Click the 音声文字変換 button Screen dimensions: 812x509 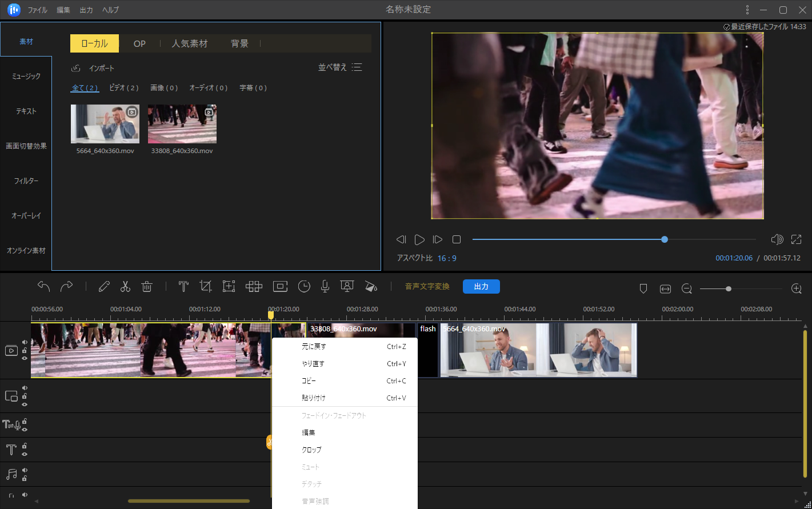tap(427, 286)
